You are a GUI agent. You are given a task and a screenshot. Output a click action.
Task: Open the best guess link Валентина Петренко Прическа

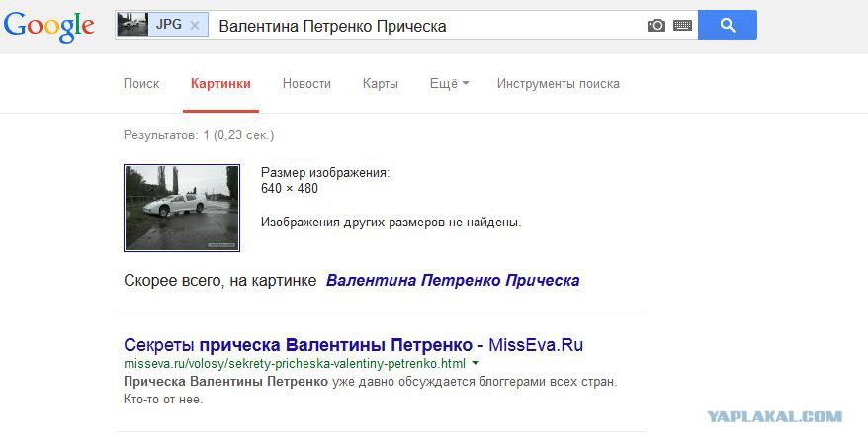(x=453, y=280)
